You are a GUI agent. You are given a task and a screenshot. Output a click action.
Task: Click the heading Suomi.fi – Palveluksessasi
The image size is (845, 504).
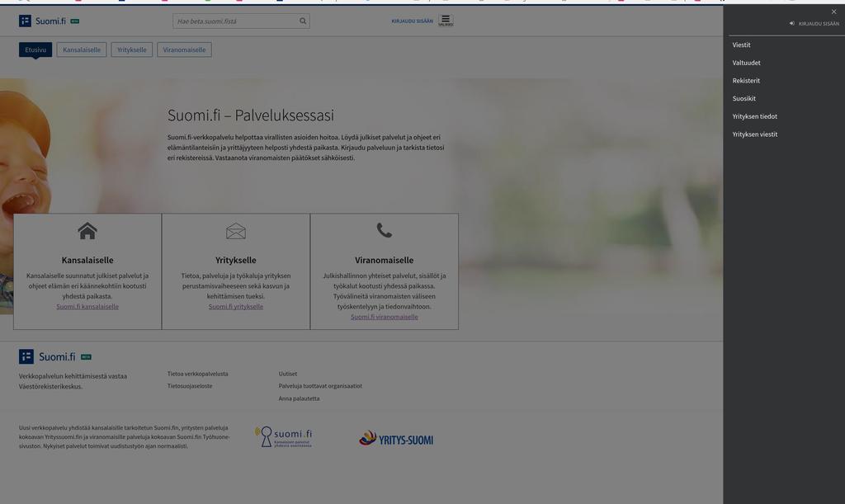[251, 115]
